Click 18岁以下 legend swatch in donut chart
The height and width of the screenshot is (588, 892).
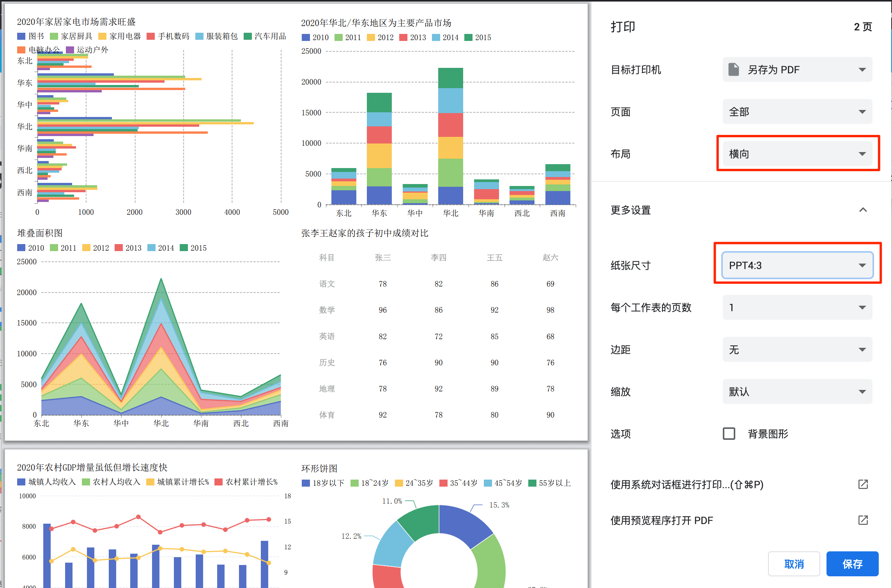click(x=306, y=483)
